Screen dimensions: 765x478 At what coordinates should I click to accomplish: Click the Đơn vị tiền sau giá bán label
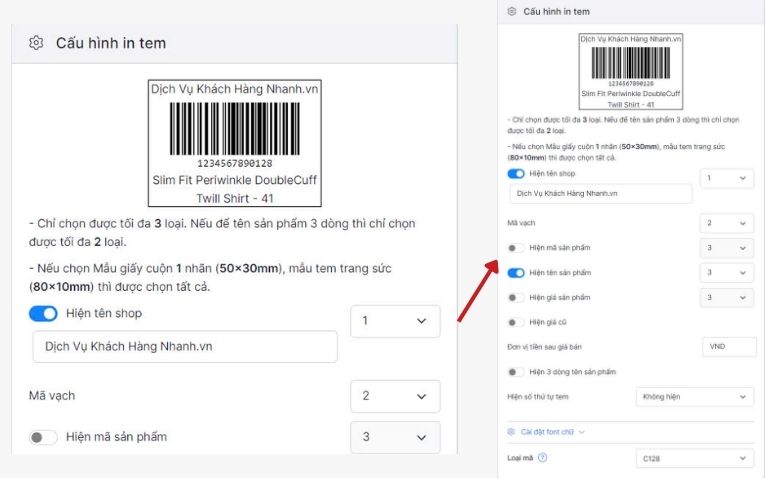544,347
